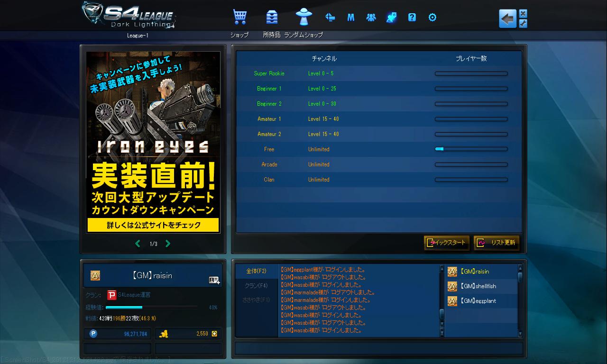Select the Amateur 1 channel row
The height and width of the screenshot is (364, 607).
coord(379,119)
